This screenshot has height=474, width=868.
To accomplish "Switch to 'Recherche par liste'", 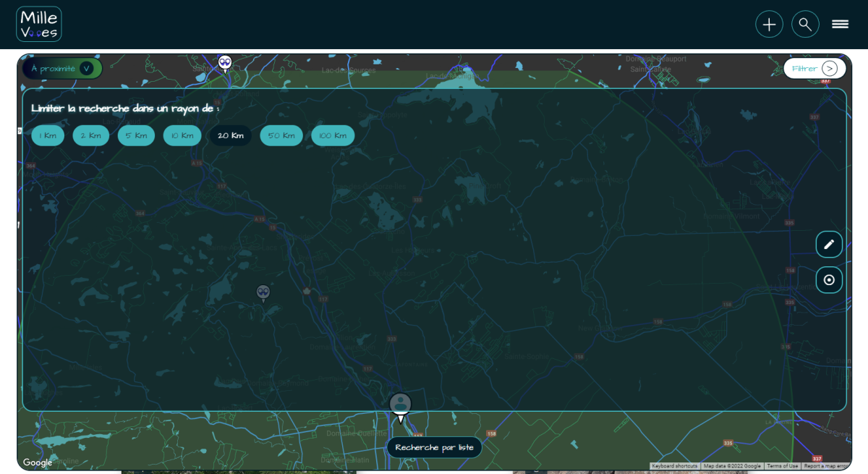I will (x=434, y=447).
